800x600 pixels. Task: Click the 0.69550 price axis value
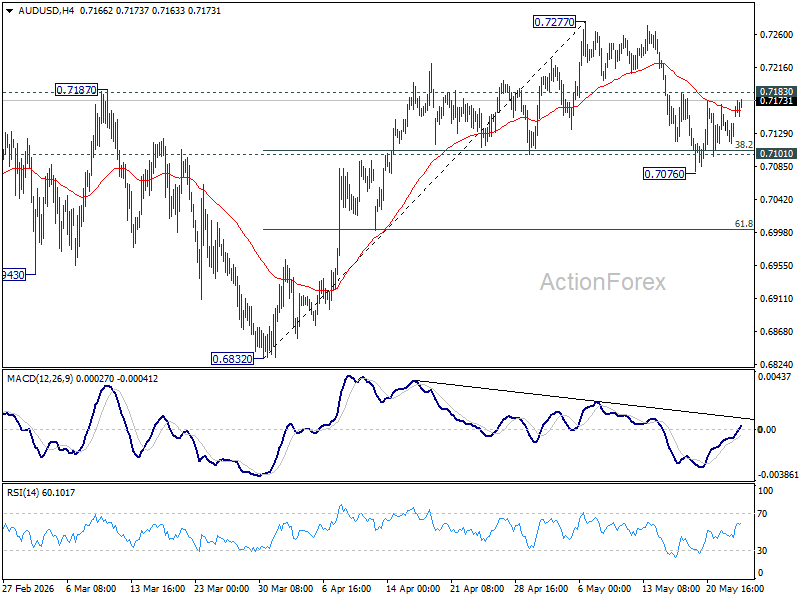tap(777, 266)
